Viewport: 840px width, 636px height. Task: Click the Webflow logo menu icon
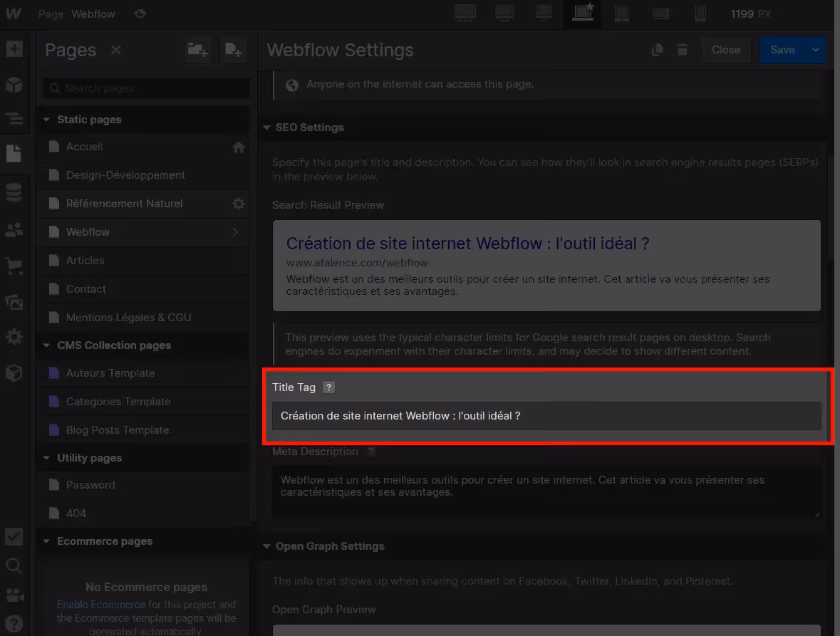[14, 14]
